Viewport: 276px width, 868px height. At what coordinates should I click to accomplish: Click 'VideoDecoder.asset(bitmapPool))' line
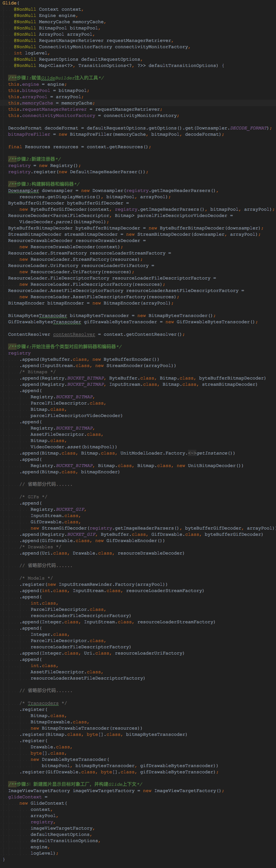[x=74, y=447]
